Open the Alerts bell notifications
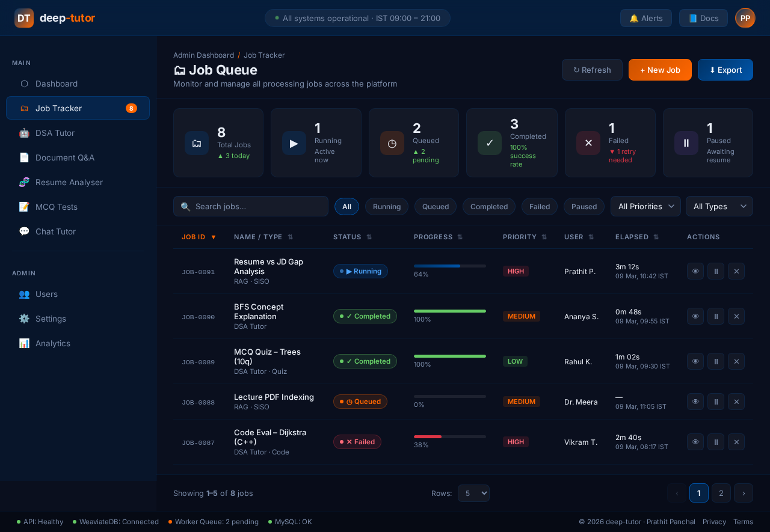 pos(645,18)
